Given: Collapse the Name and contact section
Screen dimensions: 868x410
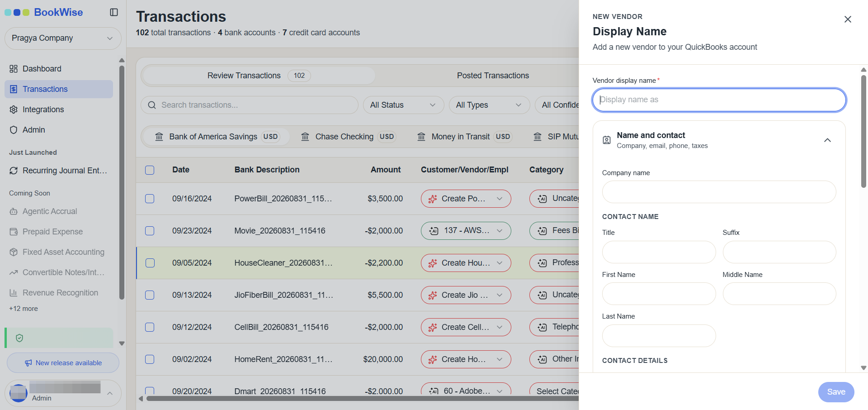Looking at the screenshot, I should pos(827,140).
